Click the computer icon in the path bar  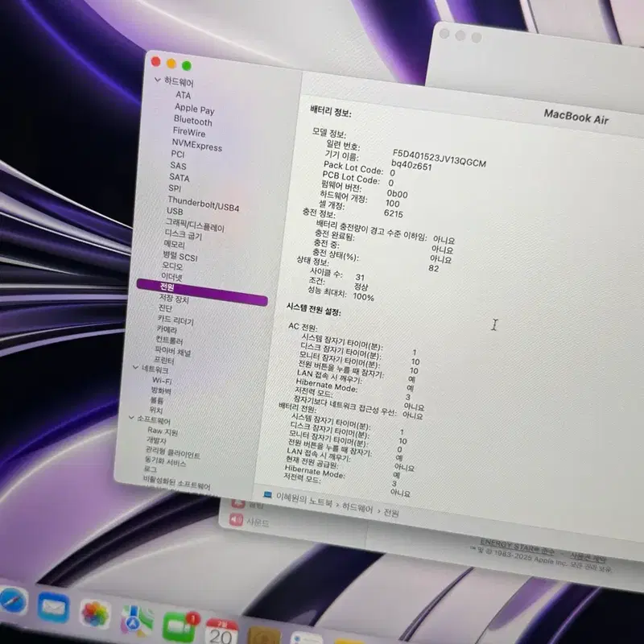267,494
